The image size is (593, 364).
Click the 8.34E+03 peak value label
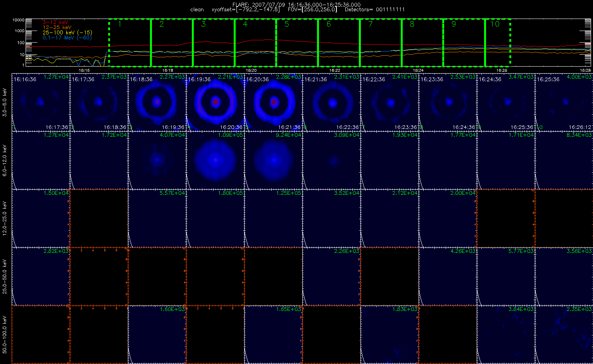pos(579,135)
